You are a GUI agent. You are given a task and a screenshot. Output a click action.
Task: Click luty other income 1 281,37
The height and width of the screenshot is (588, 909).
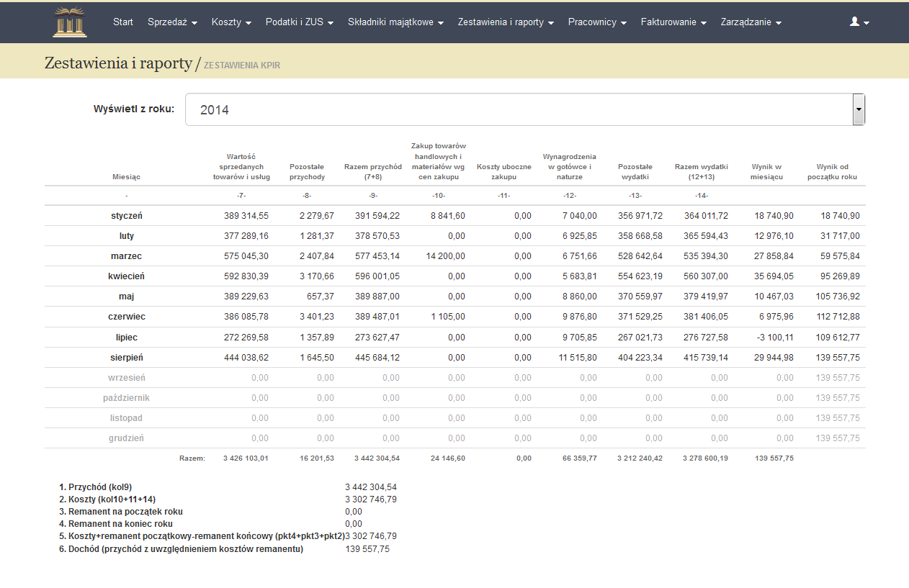click(x=317, y=236)
